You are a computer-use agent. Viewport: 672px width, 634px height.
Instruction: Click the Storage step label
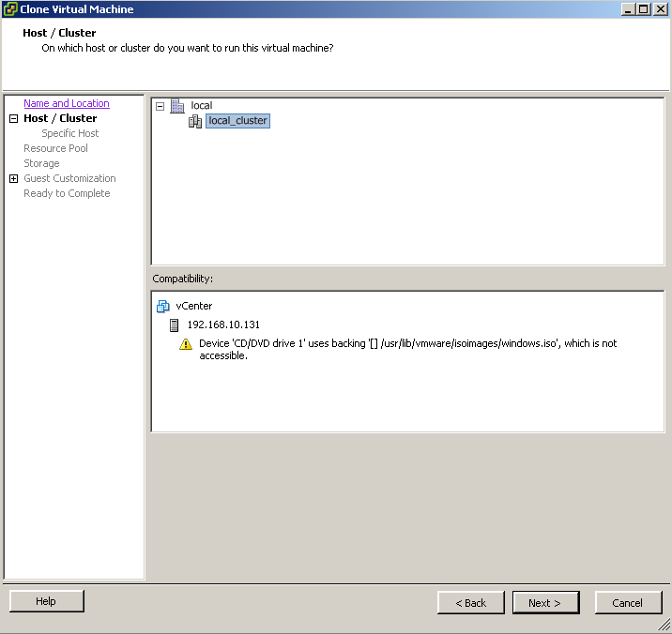(41, 163)
